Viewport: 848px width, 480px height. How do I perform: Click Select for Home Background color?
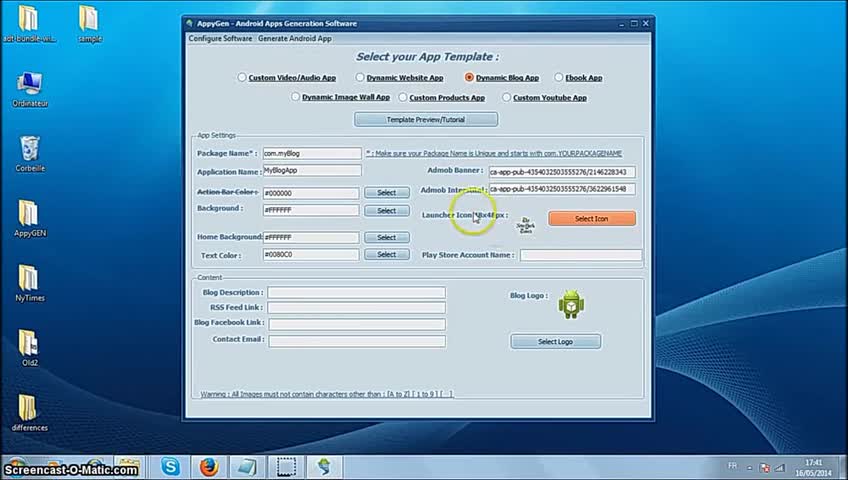click(387, 237)
